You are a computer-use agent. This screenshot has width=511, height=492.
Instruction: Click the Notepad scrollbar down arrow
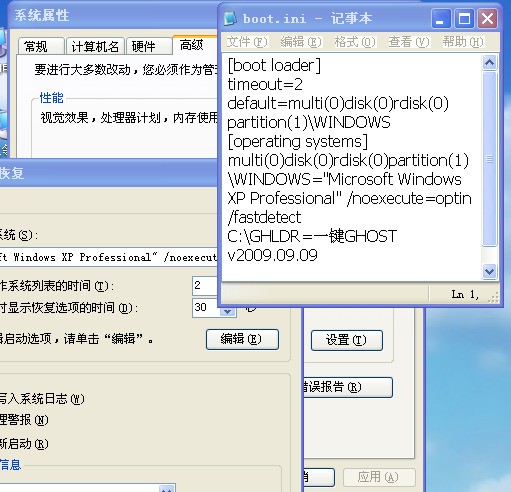[x=490, y=272]
